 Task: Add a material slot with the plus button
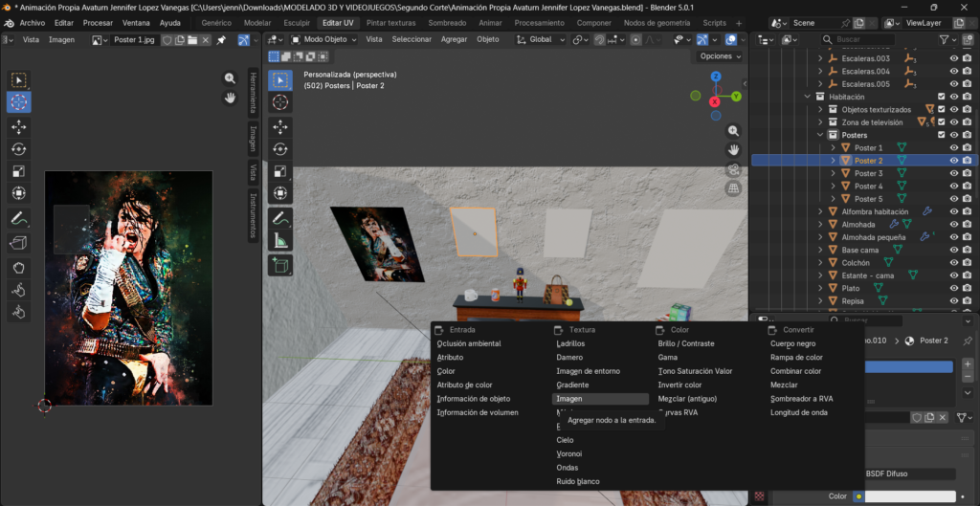tap(968, 363)
